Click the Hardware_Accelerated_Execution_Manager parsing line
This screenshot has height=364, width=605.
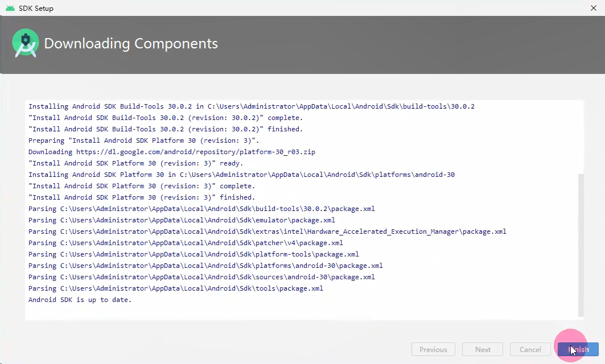[267, 231]
